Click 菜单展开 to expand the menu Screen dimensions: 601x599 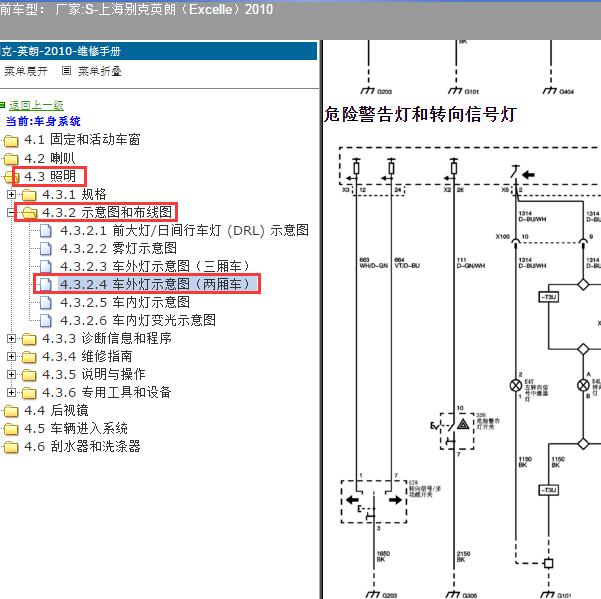(26, 71)
